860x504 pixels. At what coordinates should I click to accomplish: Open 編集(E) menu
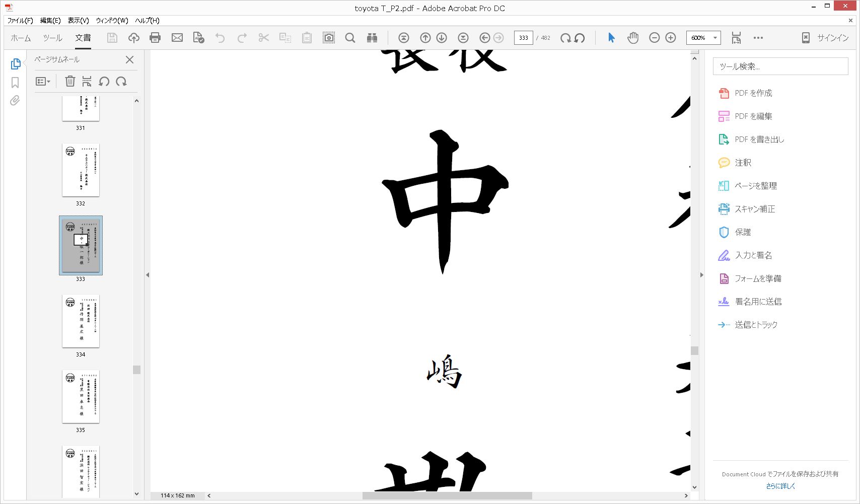pos(50,21)
